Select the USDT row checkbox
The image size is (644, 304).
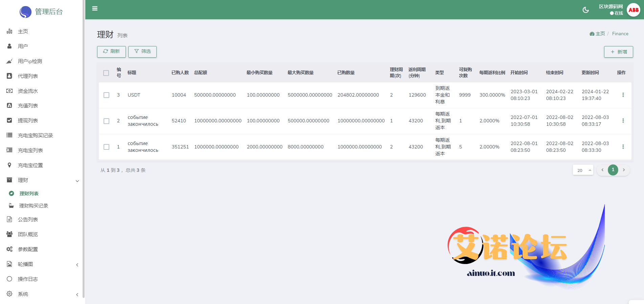pos(106,95)
